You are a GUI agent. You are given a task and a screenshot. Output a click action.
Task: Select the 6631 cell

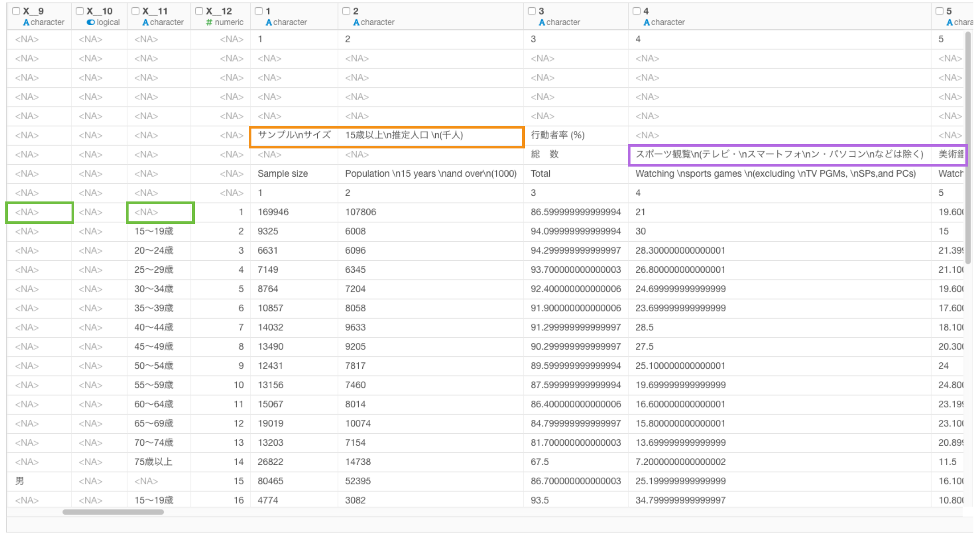tap(294, 251)
